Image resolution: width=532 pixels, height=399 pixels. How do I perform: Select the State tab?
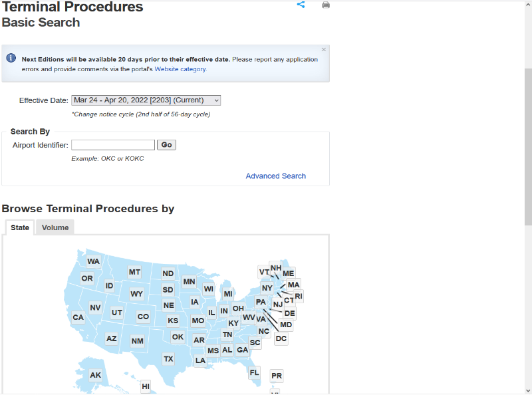20,227
